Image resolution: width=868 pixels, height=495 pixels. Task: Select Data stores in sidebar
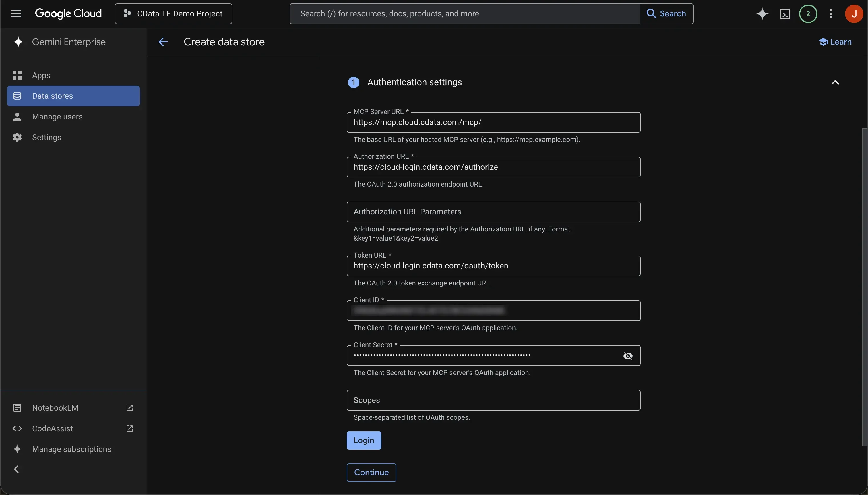pyautogui.click(x=73, y=96)
